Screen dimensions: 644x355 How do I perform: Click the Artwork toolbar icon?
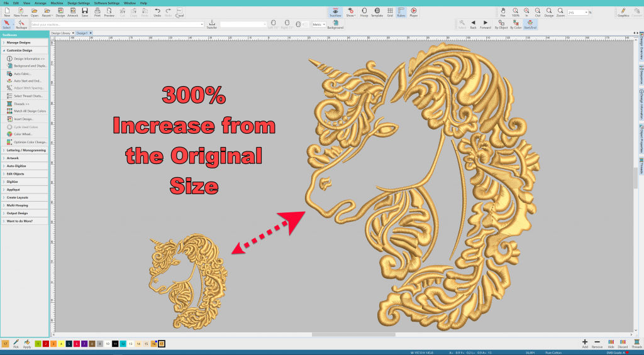click(x=73, y=13)
